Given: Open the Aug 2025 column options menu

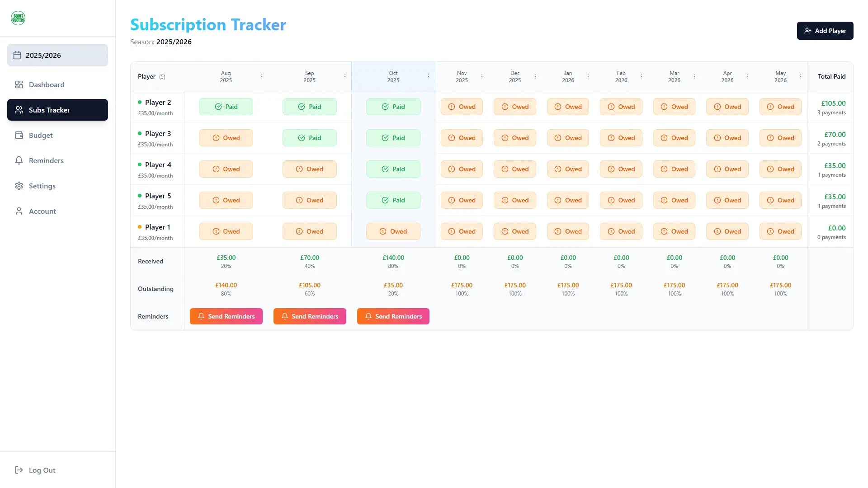Looking at the screenshot, I should pos(262,76).
